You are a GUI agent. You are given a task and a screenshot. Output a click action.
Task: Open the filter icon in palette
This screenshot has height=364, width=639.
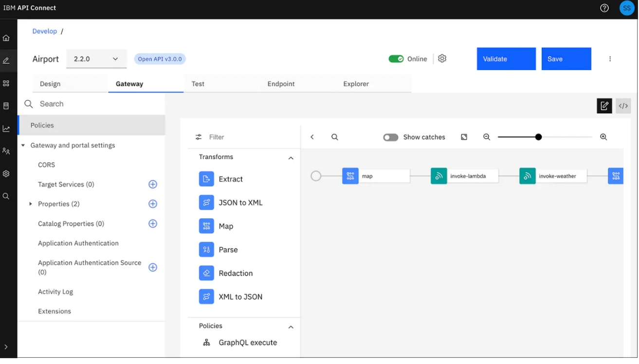click(x=199, y=137)
